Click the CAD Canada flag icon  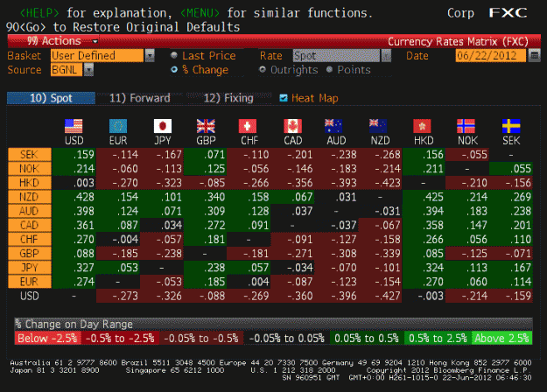(x=292, y=126)
